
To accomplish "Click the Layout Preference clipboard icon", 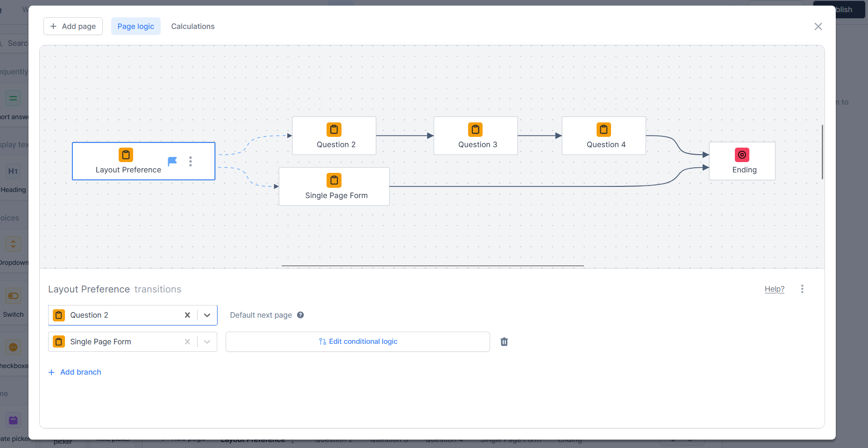I will click(x=126, y=155).
